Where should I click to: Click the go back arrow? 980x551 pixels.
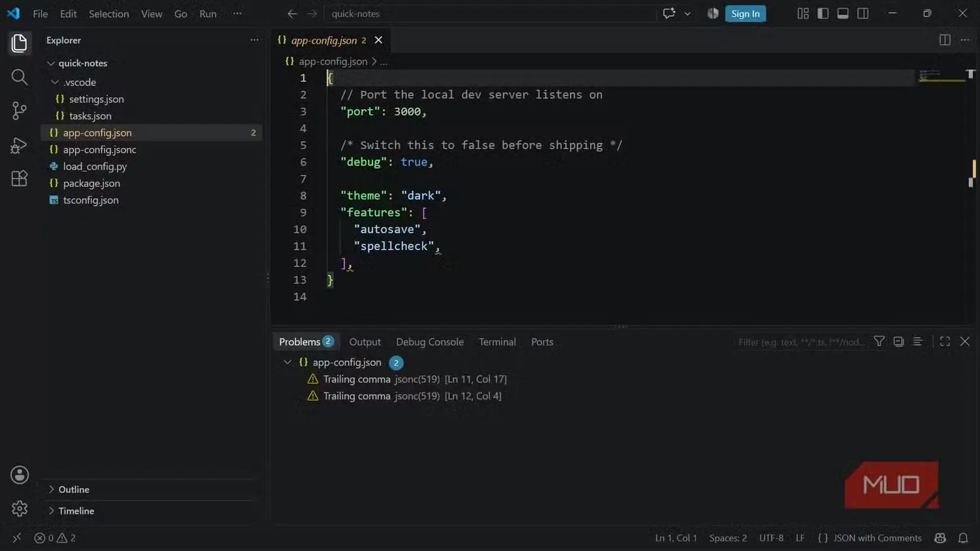292,14
